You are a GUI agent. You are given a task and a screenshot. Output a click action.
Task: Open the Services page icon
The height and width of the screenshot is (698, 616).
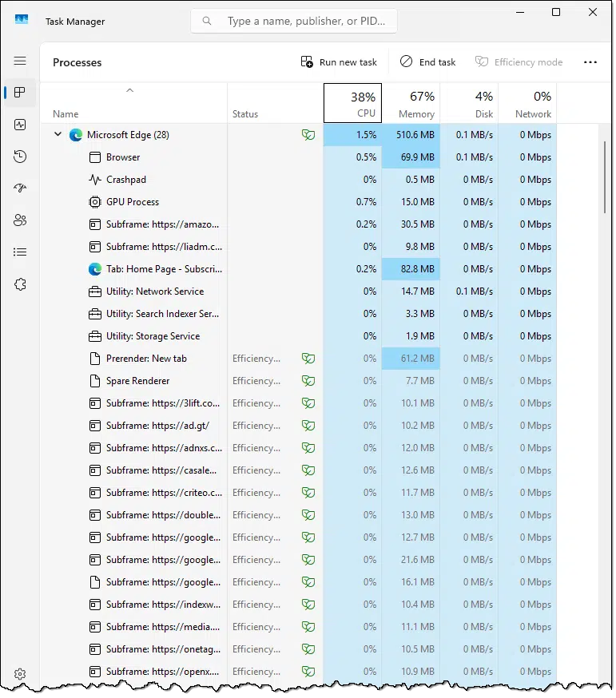click(x=20, y=284)
